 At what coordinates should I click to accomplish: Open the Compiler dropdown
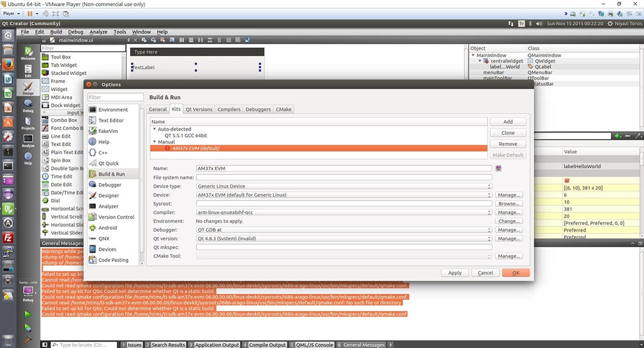pyautogui.click(x=344, y=212)
